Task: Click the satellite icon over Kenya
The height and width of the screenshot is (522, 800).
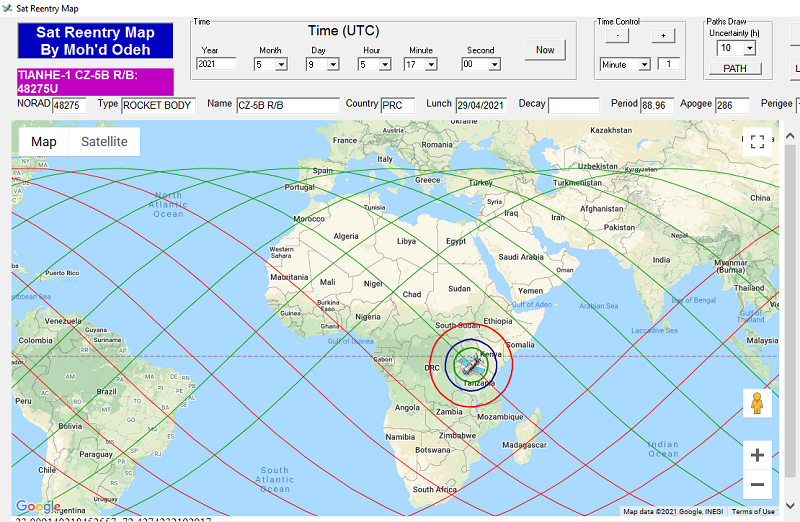Action: tap(470, 364)
